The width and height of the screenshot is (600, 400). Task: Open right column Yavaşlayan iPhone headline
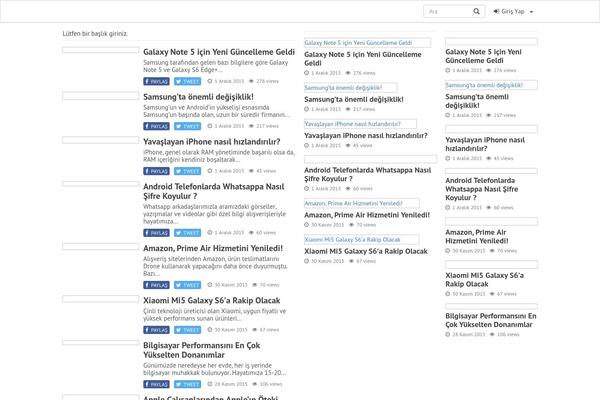485,144
